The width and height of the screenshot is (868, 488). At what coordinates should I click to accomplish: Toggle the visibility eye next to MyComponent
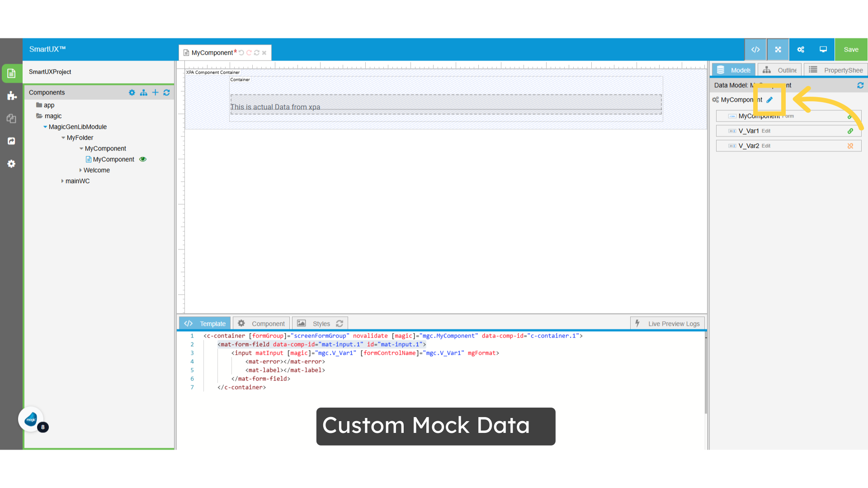(x=143, y=159)
